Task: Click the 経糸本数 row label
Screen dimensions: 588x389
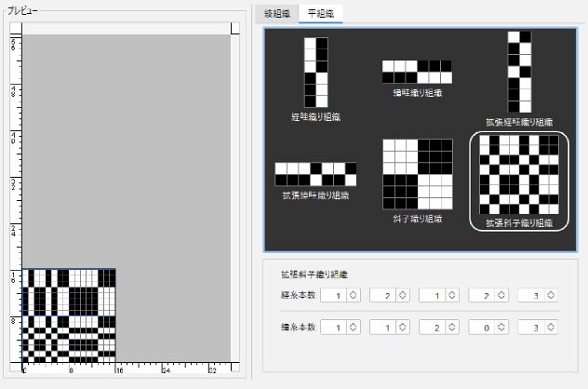Action: (298, 295)
